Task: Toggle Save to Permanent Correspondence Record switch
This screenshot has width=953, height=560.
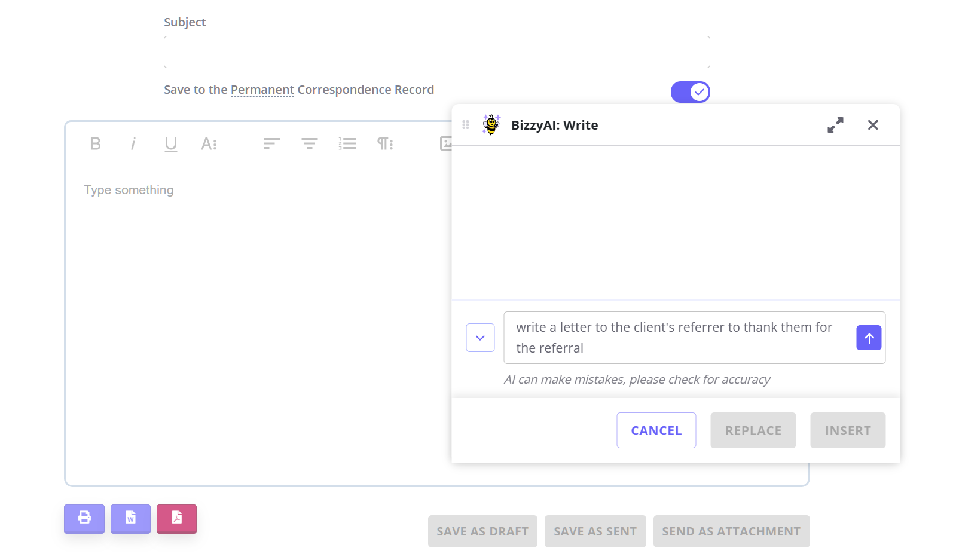Action: tap(690, 92)
